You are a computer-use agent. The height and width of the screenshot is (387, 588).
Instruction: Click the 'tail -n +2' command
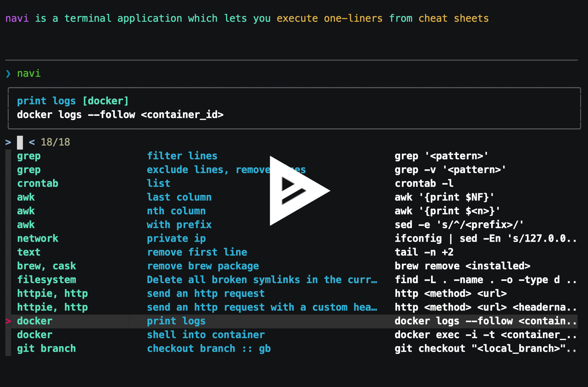click(424, 252)
